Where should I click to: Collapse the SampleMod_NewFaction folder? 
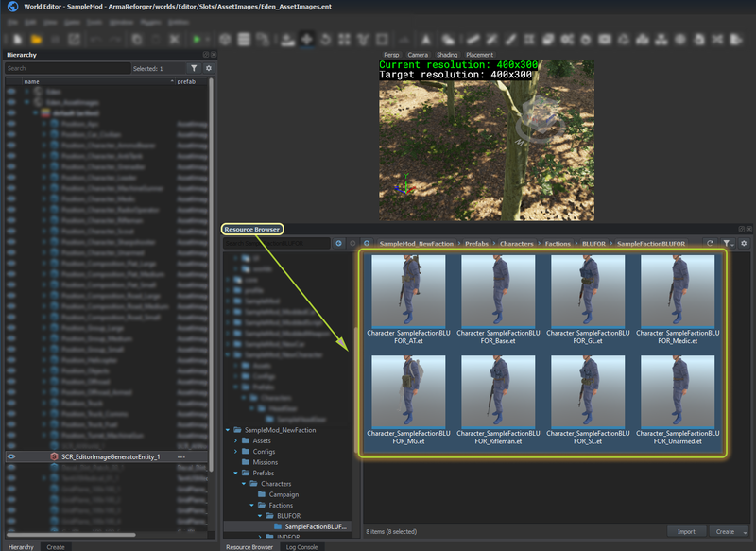[x=228, y=430]
